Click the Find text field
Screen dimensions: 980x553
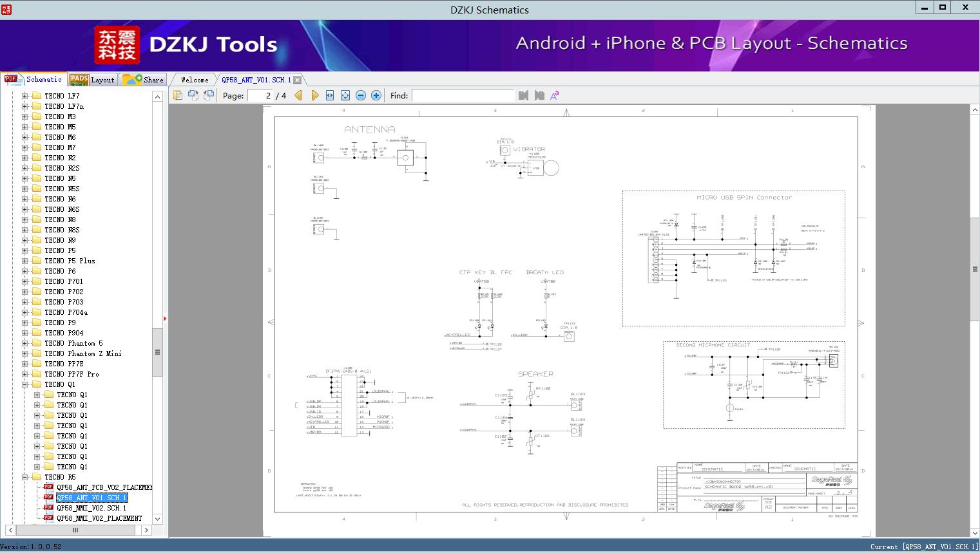pos(463,95)
